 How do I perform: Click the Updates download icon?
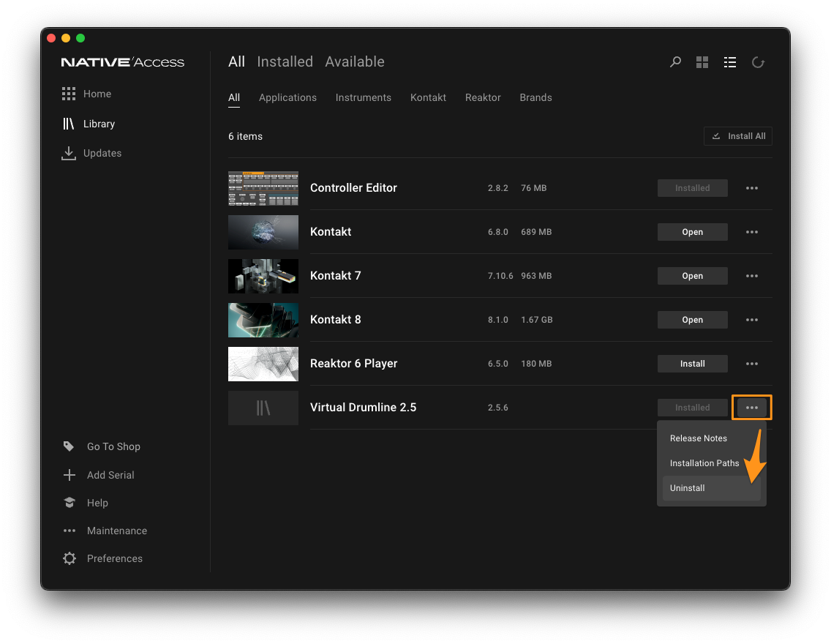coord(68,153)
